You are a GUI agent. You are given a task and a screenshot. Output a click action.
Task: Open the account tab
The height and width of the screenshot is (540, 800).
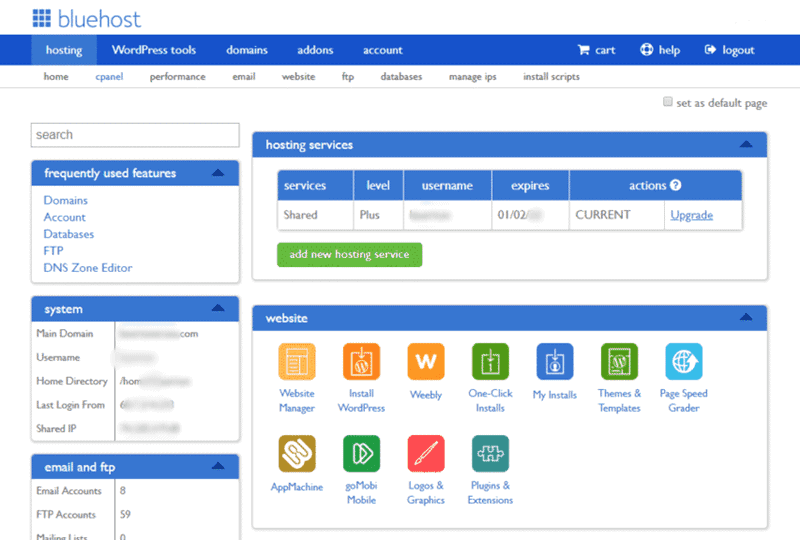[x=383, y=50]
